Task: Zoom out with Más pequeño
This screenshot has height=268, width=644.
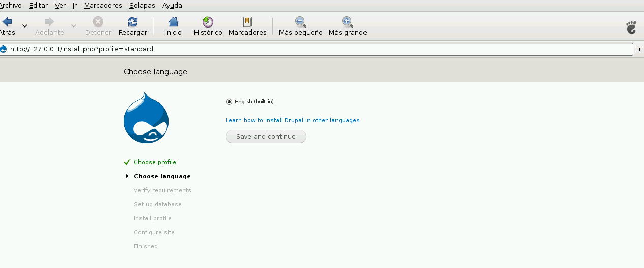Action: tap(300, 26)
